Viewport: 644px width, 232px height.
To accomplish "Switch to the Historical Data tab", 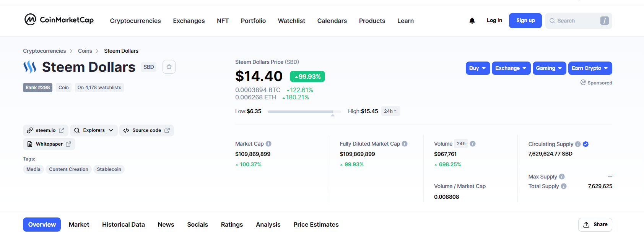I will (x=123, y=225).
